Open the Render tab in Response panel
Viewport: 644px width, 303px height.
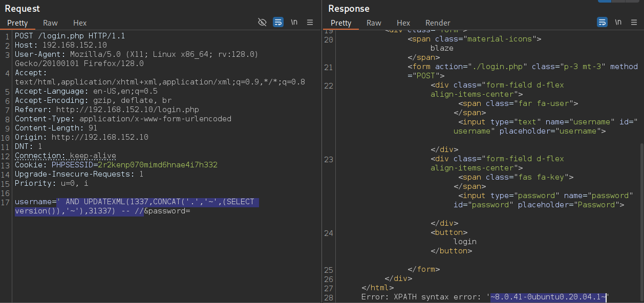438,23
